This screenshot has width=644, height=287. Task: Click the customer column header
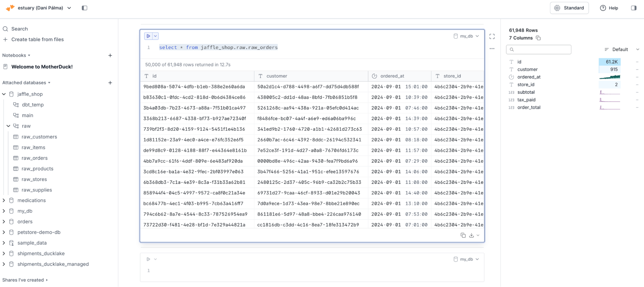click(311, 76)
